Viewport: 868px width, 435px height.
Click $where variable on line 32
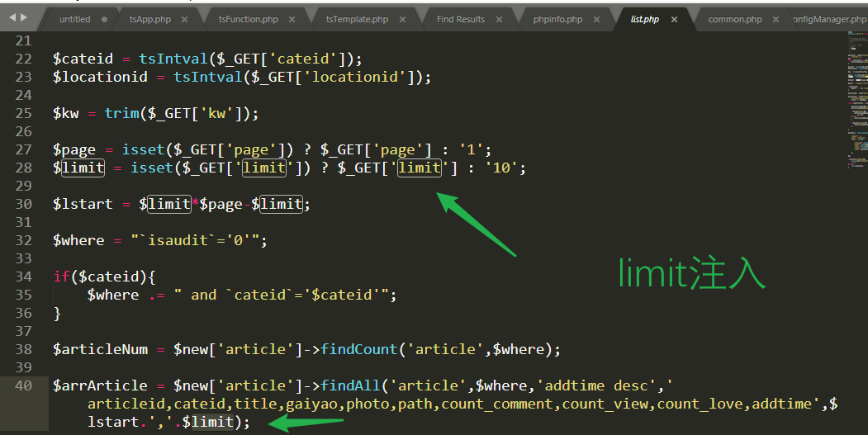click(78, 241)
